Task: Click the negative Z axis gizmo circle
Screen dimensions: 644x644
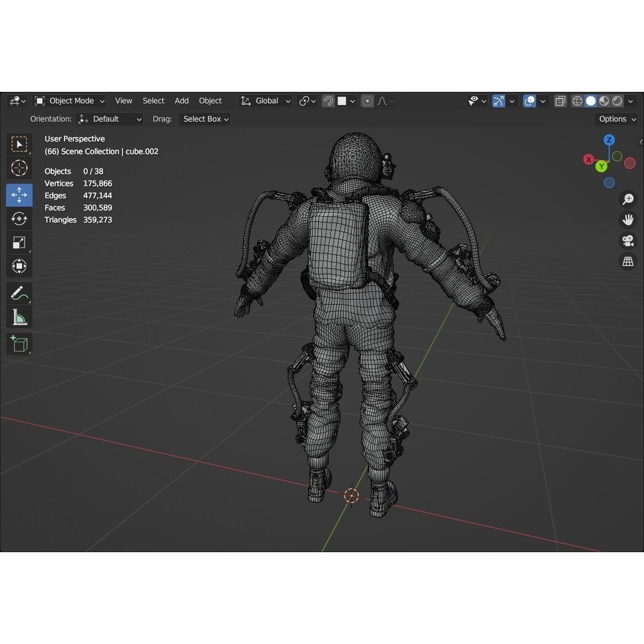Action: tap(609, 183)
